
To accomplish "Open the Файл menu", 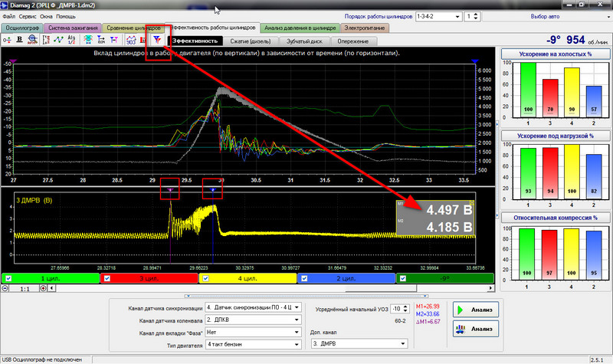I will tap(9, 16).
